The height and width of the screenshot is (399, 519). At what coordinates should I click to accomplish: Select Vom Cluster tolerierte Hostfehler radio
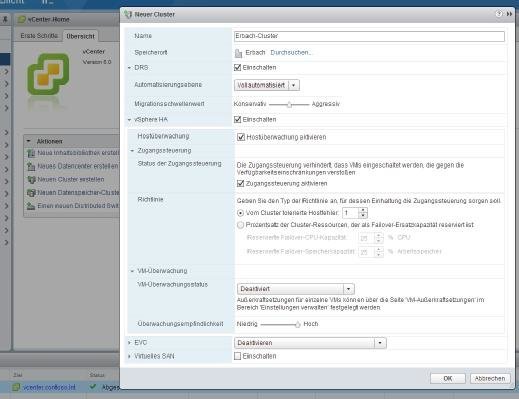pos(240,213)
